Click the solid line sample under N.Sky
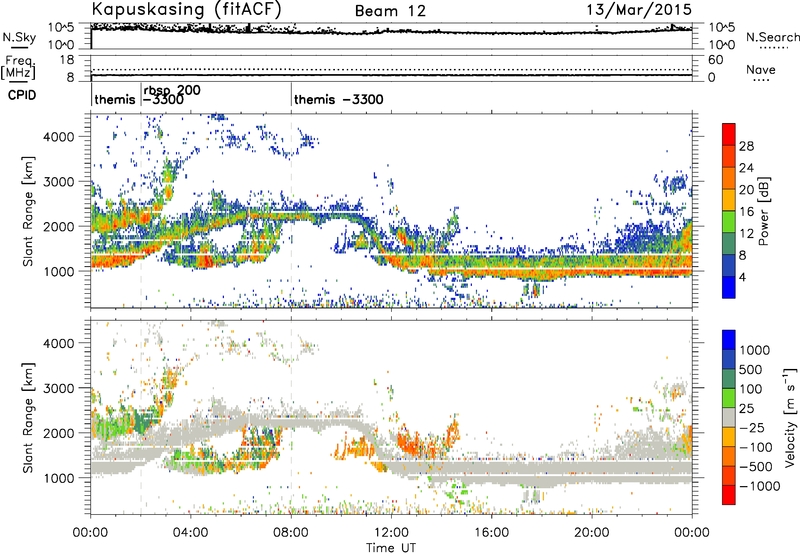 [x=19, y=47]
